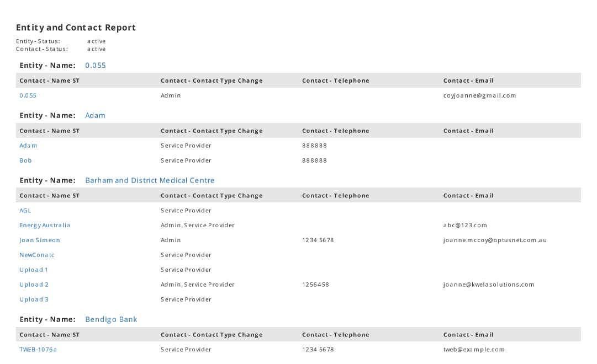The height and width of the screenshot is (364, 597).
Task: Click the 0.055 contact name link
Action: (x=28, y=95)
